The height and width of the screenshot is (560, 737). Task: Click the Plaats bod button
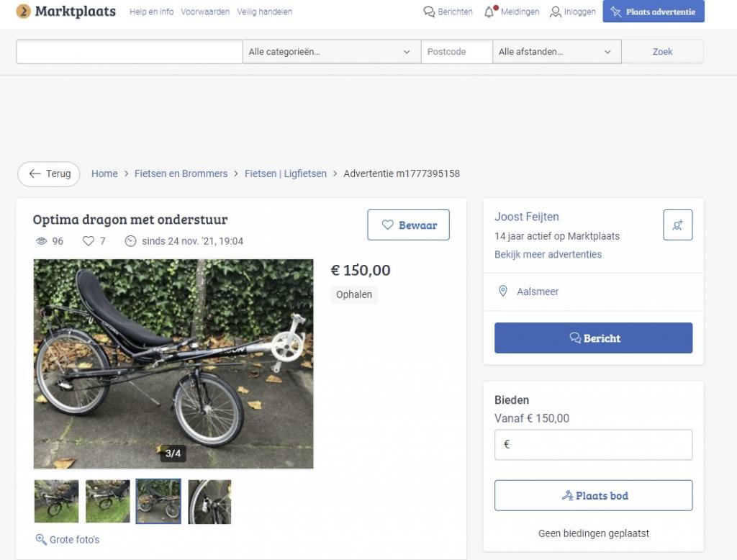(593, 495)
